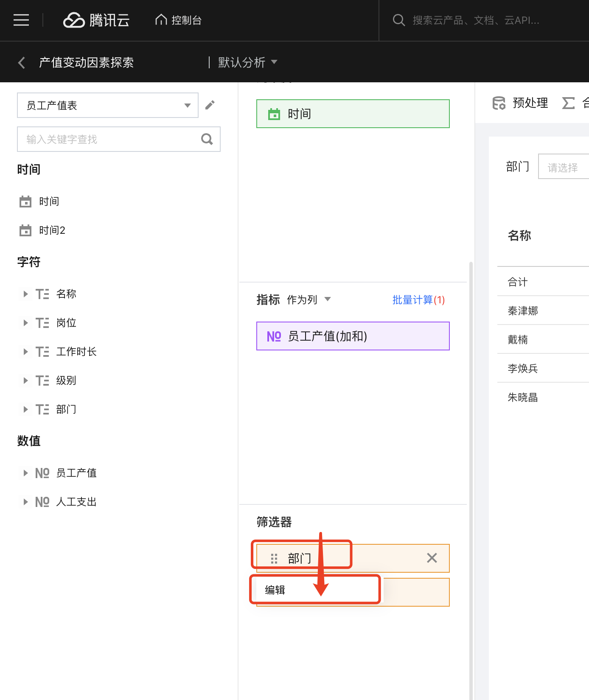Click the 预处理 database icon
This screenshot has height=700, width=589.
click(x=499, y=103)
